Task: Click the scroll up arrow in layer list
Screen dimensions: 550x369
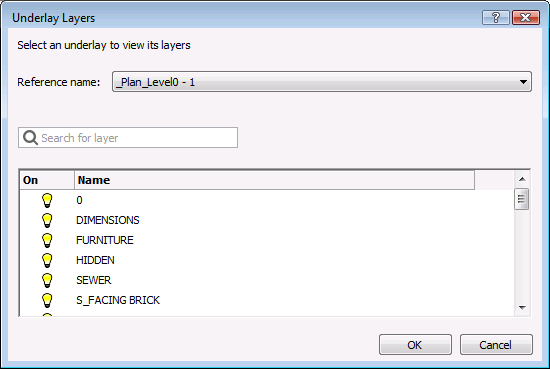Action: point(522,179)
